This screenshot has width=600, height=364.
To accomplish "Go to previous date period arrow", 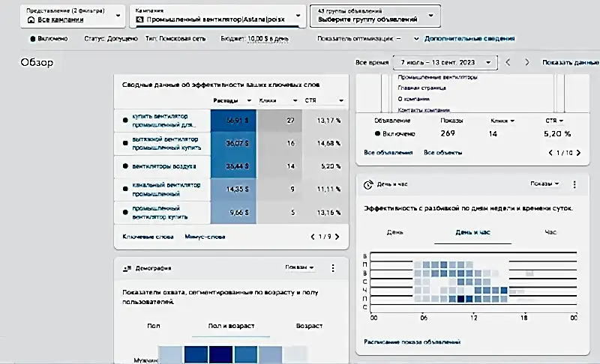I will pyautogui.click(x=508, y=62).
